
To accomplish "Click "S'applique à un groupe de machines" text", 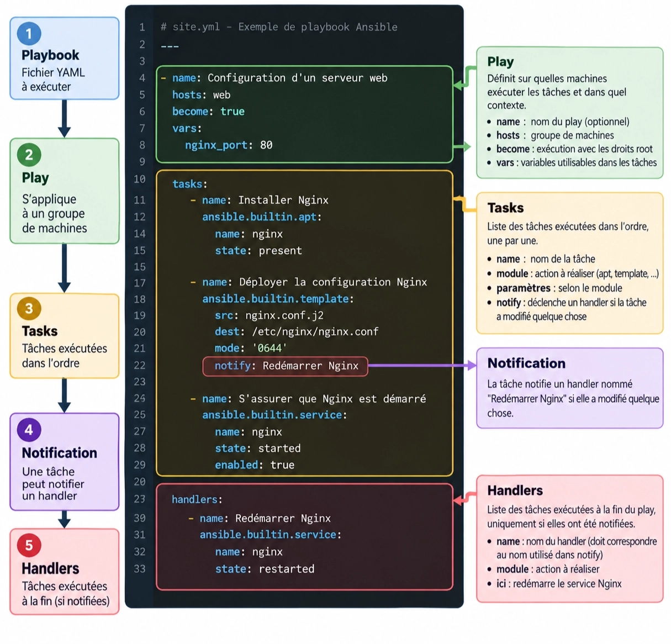I will pyautogui.click(x=54, y=214).
